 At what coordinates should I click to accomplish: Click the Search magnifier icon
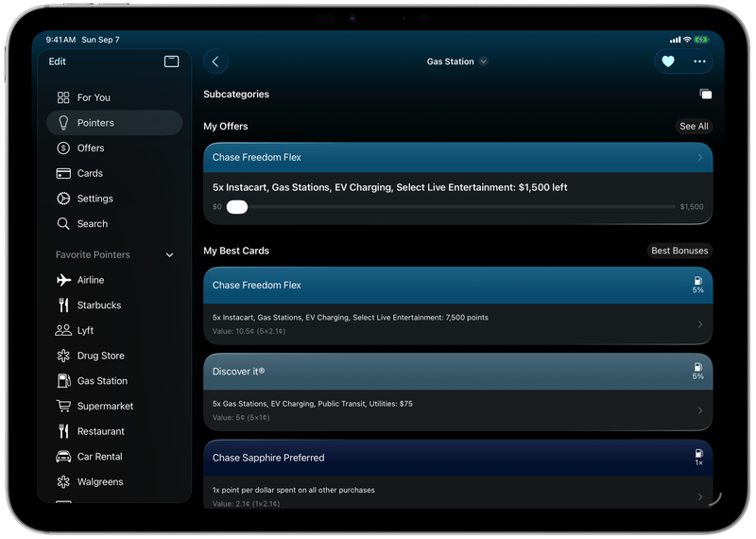click(63, 224)
